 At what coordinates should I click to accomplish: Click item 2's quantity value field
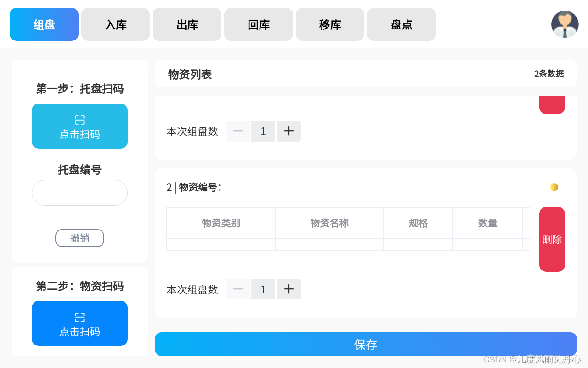[x=263, y=289]
